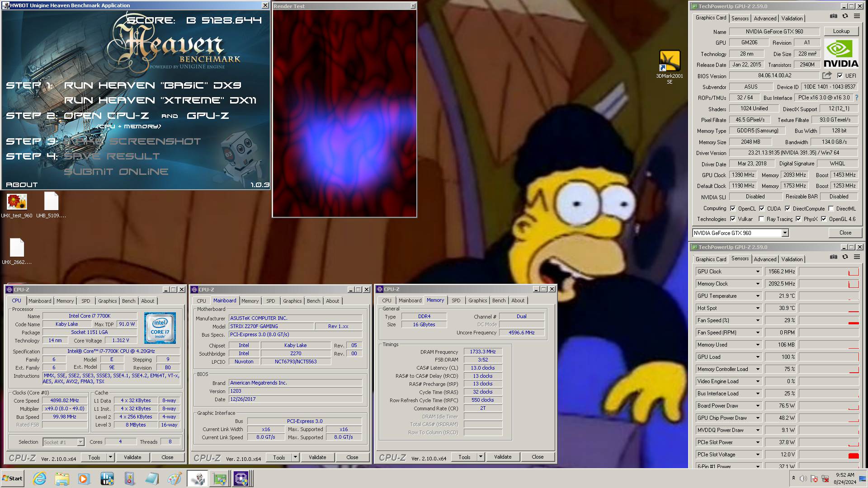The image size is (868, 488).
Task: Expand the Board Power Draw sensor dropdown
Action: [x=758, y=406]
